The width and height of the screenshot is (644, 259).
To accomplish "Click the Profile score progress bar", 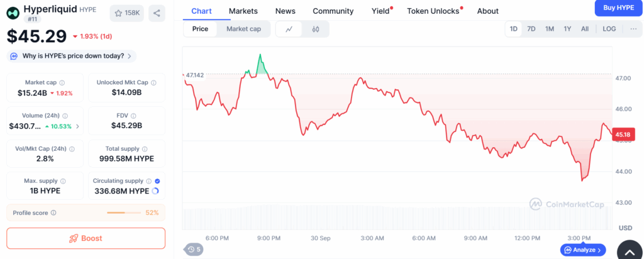I will [x=123, y=212].
